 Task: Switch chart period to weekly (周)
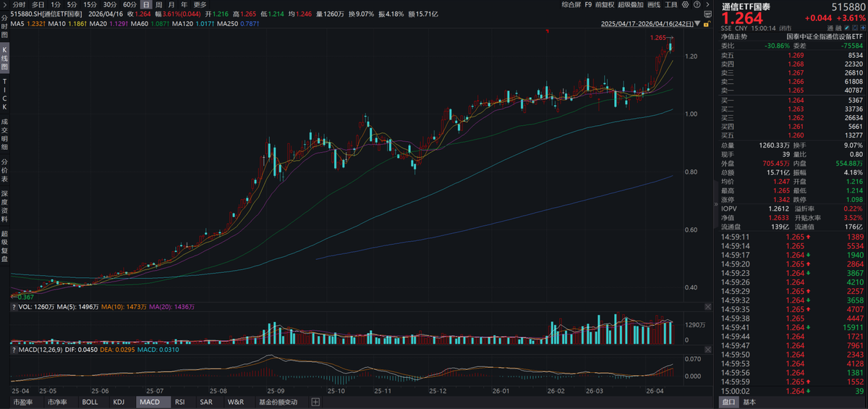[x=158, y=4]
